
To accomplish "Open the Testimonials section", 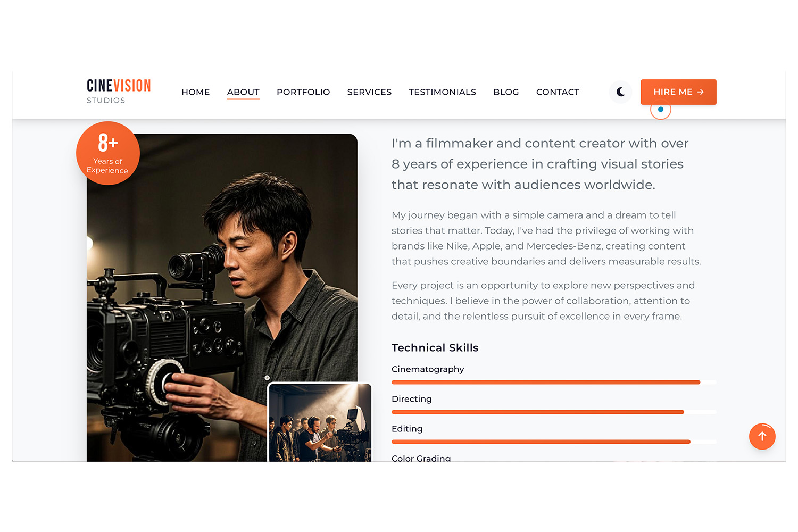I will coord(442,92).
